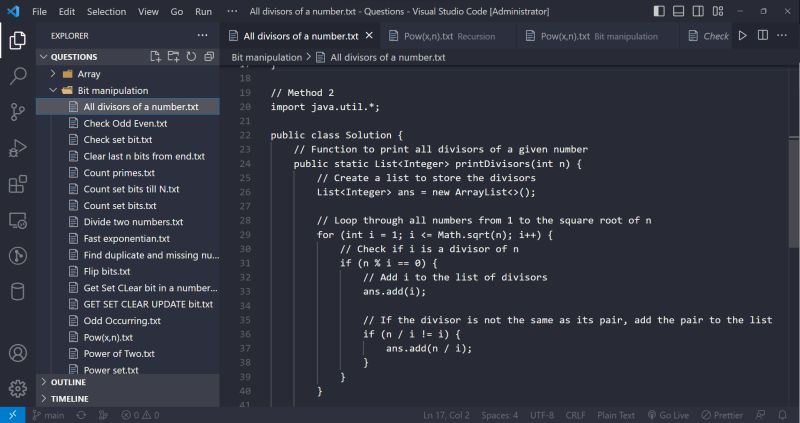Click Bit manipulation in breadcrumb

266,57
